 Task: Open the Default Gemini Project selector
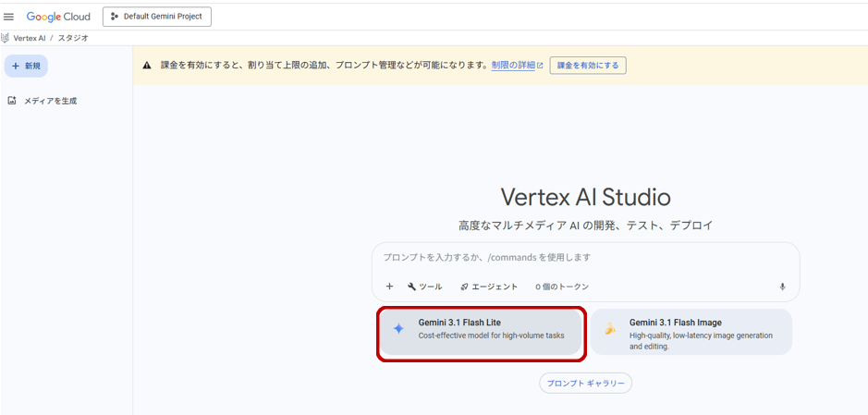[156, 17]
